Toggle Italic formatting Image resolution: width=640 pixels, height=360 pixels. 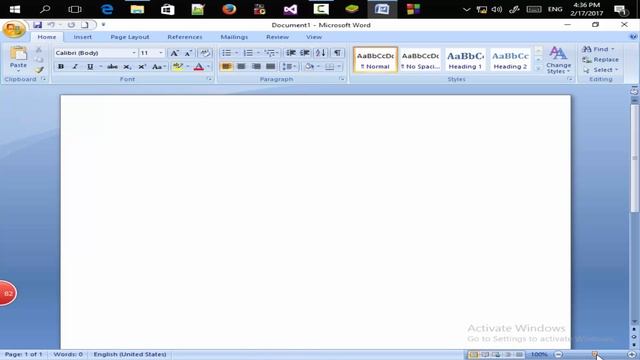point(75,67)
